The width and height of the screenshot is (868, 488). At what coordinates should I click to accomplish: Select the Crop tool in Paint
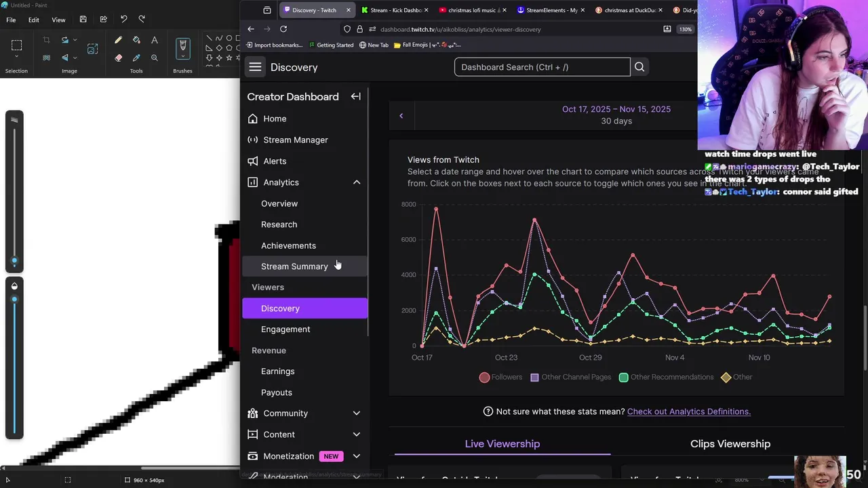46,40
